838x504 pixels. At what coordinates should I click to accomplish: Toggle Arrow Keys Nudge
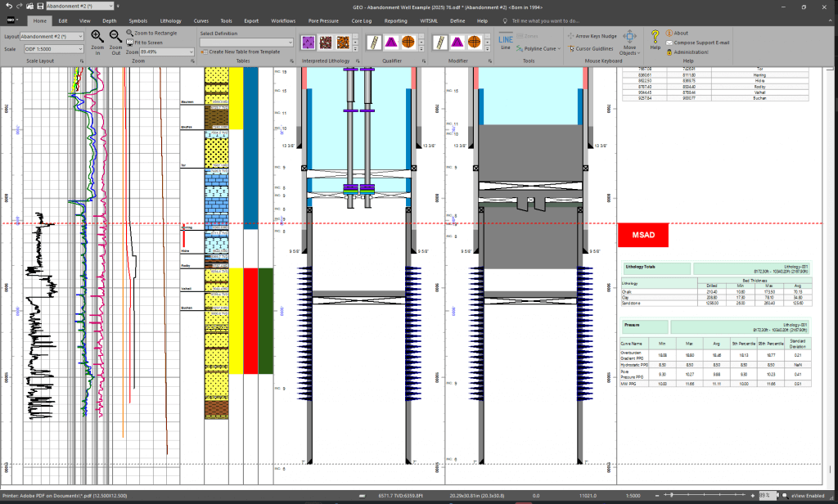[x=592, y=36]
